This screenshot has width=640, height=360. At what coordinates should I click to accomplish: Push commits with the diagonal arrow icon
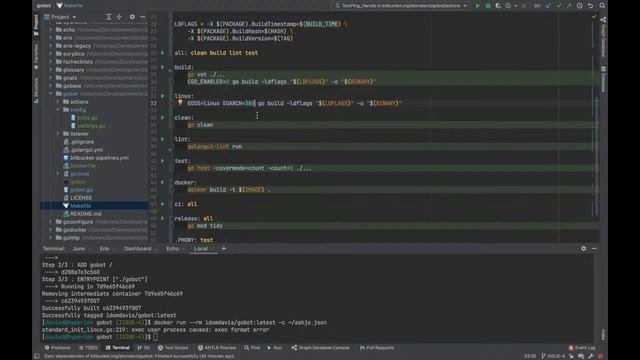(569, 6)
